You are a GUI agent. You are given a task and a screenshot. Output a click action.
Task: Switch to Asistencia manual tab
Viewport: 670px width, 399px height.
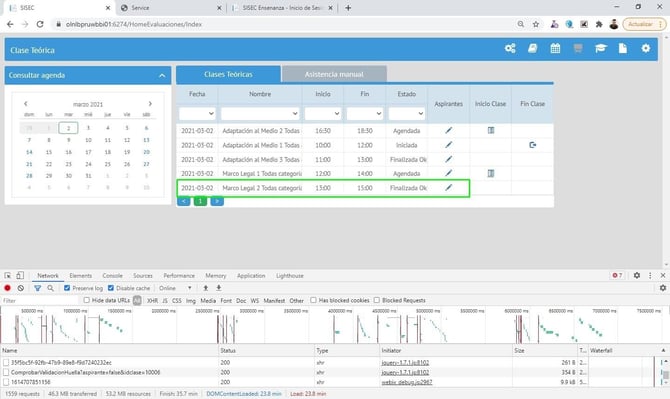(x=334, y=74)
